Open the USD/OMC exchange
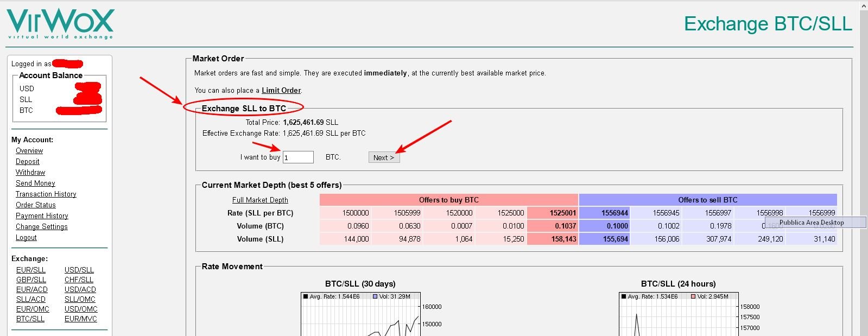The height and width of the screenshot is (336, 868). pos(81,309)
